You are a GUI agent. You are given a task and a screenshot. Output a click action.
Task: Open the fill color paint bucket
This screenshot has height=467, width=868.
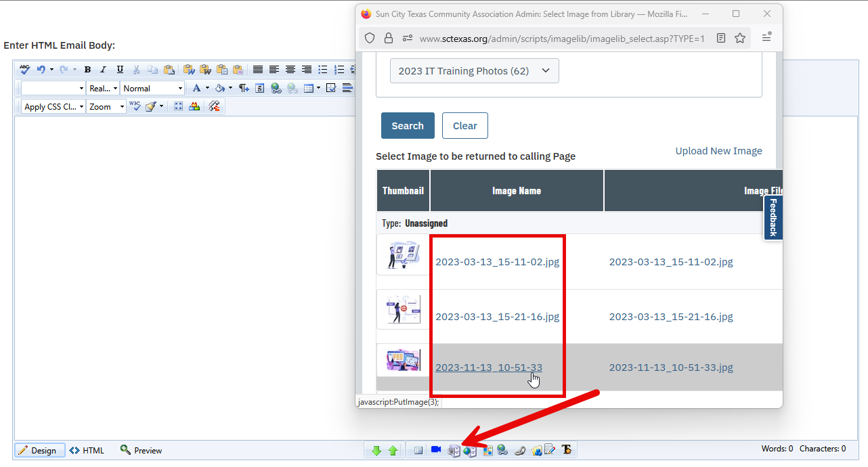tap(219, 88)
